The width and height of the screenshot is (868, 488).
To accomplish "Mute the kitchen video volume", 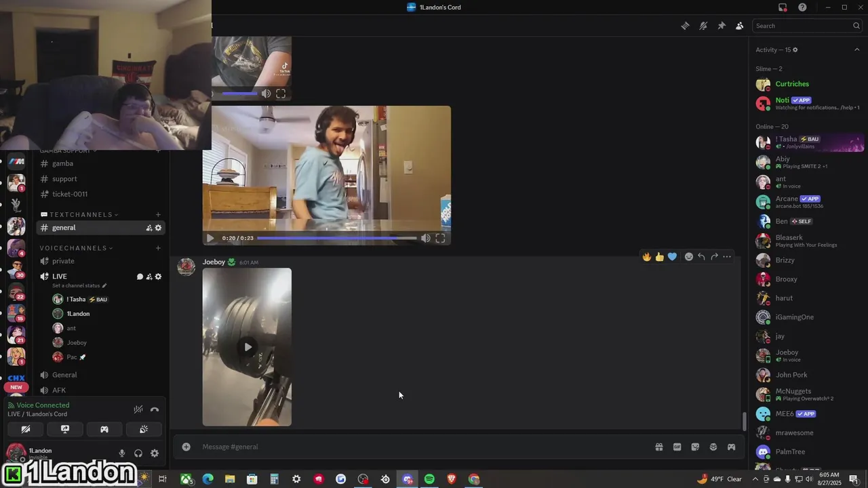I will click(425, 238).
